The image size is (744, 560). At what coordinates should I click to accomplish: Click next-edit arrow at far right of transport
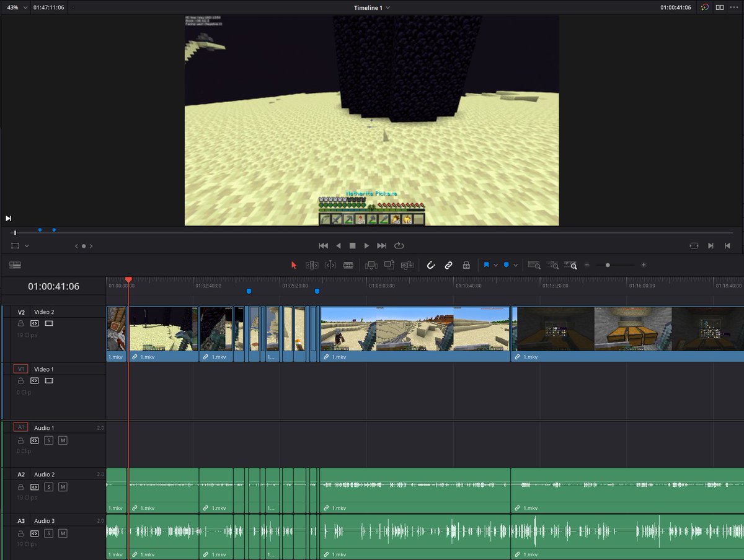(x=711, y=246)
